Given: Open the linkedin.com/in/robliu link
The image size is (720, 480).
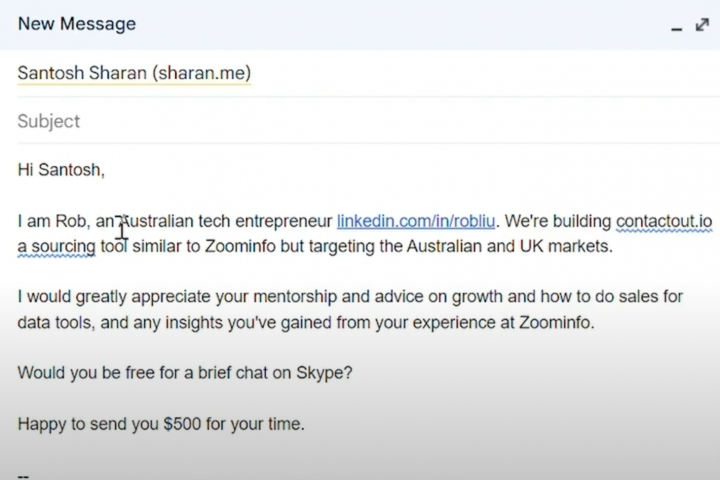Looking at the screenshot, I should [x=416, y=220].
